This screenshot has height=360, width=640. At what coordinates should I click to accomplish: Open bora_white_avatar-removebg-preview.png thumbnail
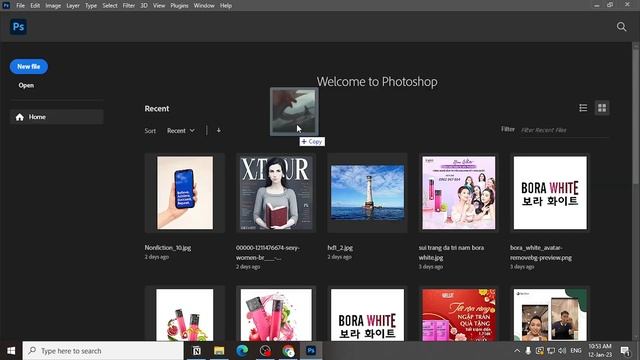click(550, 193)
